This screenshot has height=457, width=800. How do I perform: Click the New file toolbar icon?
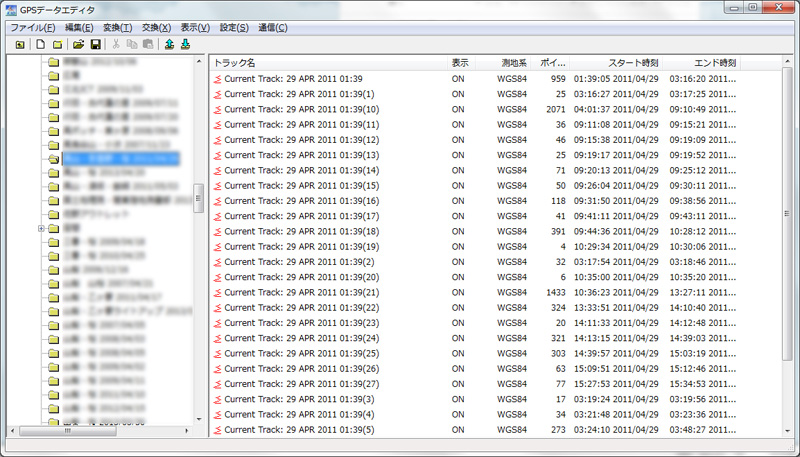coord(41,45)
